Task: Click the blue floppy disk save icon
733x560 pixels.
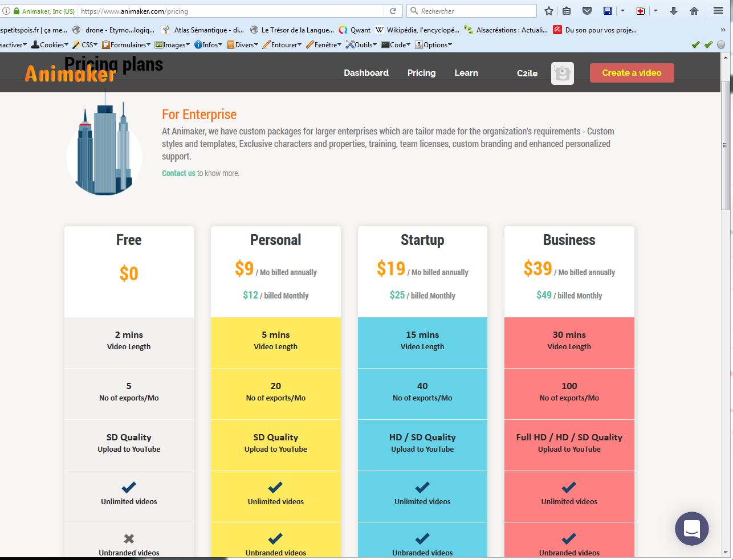Action: point(608,11)
